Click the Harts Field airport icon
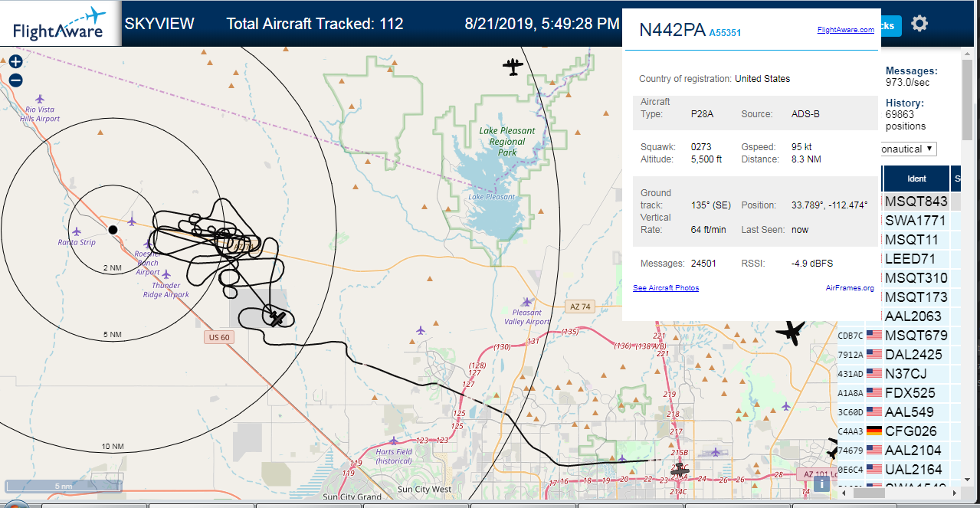This screenshot has height=508, width=980. point(394,441)
